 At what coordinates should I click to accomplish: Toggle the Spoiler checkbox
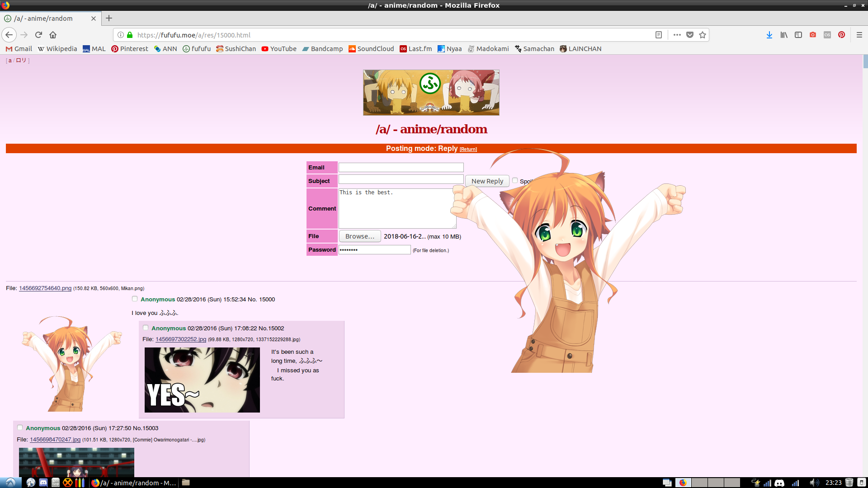(x=515, y=180)
